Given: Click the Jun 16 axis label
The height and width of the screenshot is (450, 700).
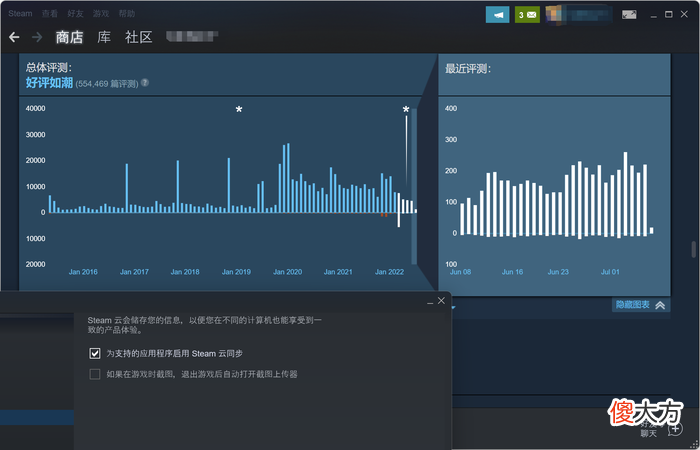Looking at the screenshot, I should coord(512,272).
